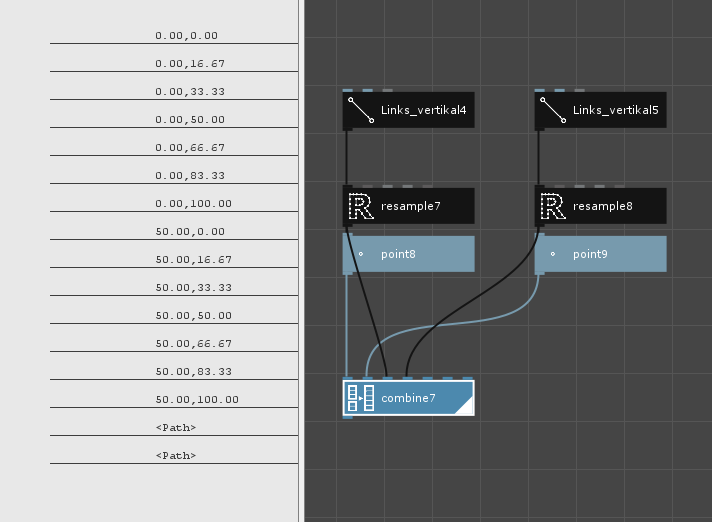Image resolution: width=712 pixels, height=522 pixels.
Task: Click output port of Links_vertikal4 node
Action: click(347, 129)
